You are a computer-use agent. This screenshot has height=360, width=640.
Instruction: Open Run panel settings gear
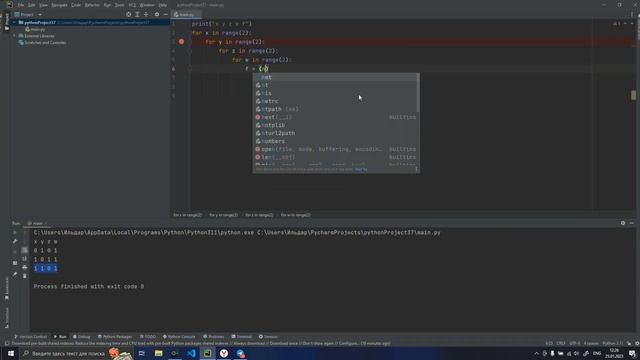pyautogui.click(x=623, y=223)
